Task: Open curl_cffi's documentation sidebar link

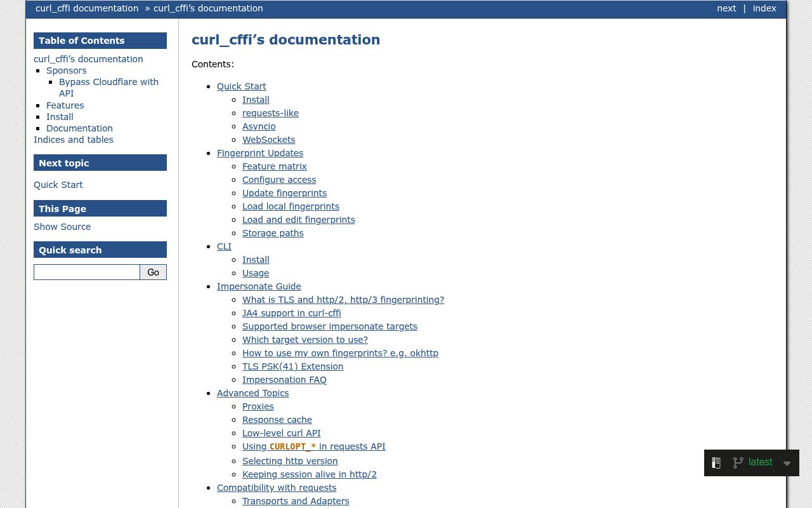Action: tap(88, 59)
